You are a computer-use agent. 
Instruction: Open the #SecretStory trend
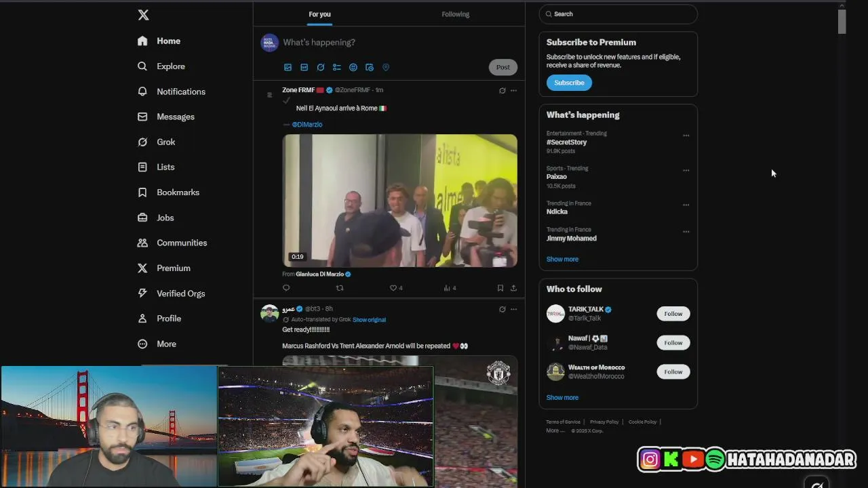(567, 142)
